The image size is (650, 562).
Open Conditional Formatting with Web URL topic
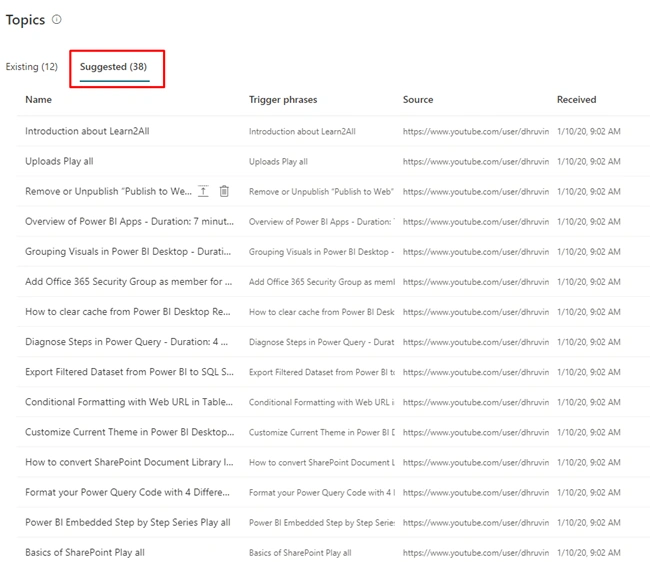[x=129, y=402]
